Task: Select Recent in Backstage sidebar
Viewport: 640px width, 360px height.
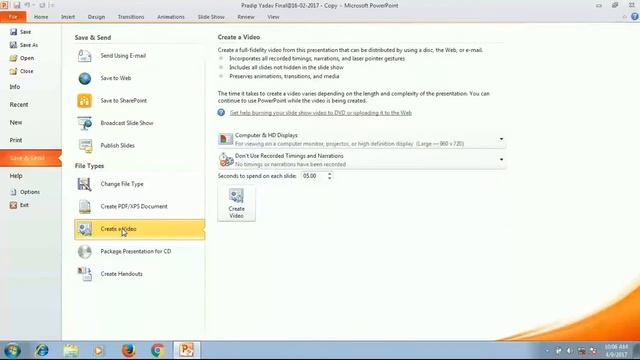Action: [19, 104]
